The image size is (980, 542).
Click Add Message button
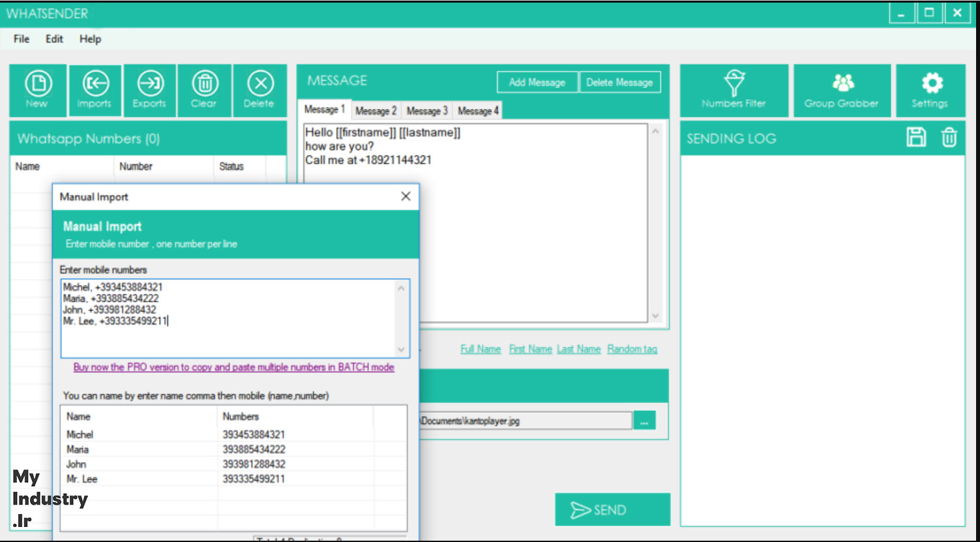click(537, 82)
